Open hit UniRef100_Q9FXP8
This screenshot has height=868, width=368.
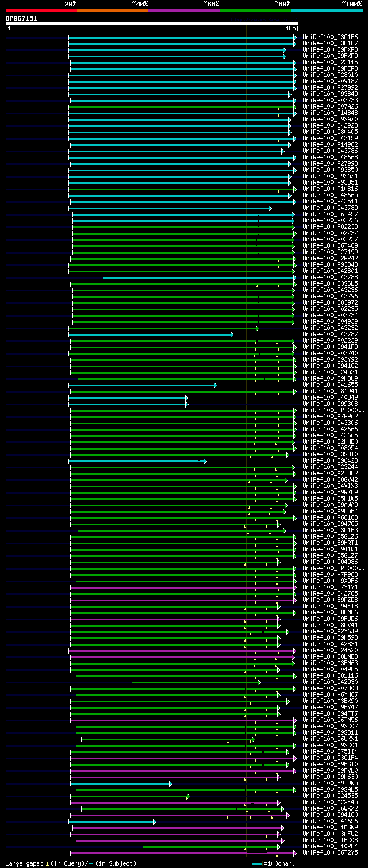coord(331,50)
